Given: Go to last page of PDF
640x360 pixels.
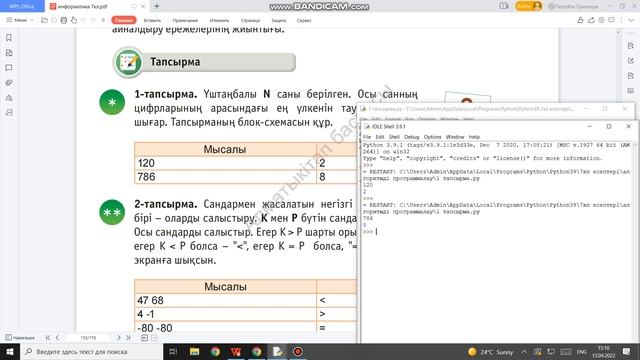Looking at the screenshot, I should (129, 338).
